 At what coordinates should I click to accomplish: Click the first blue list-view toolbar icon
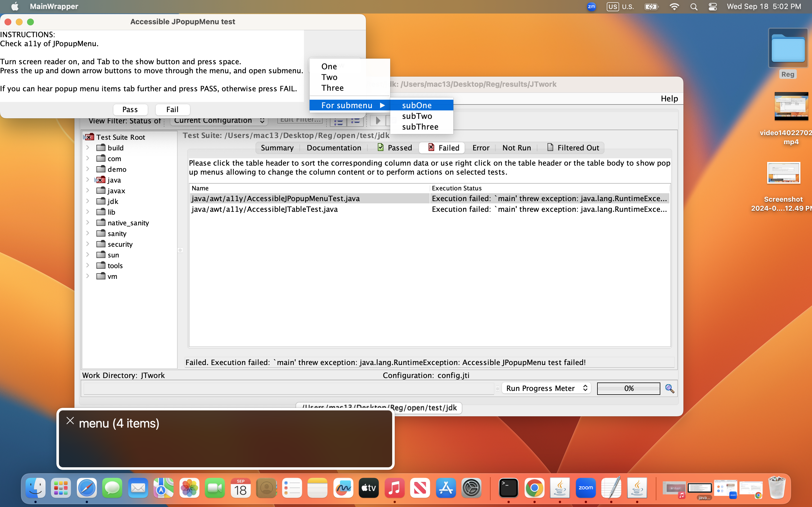click(338, 121)
